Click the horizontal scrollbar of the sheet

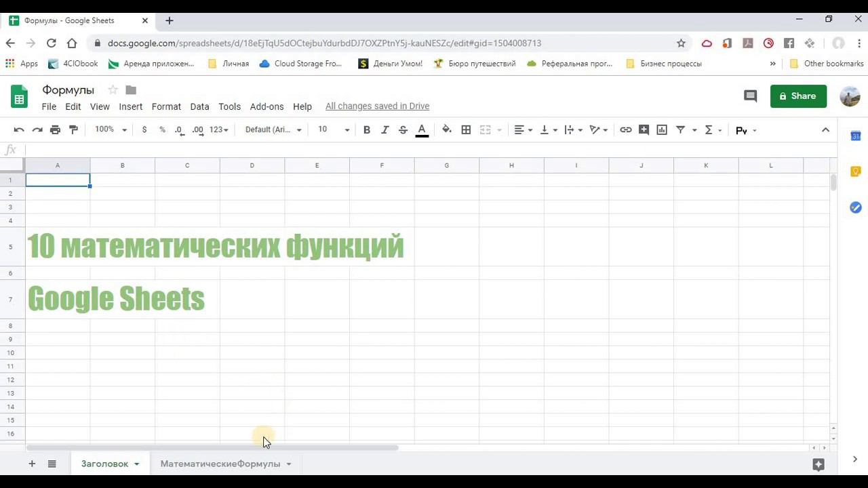coord(212,447)
